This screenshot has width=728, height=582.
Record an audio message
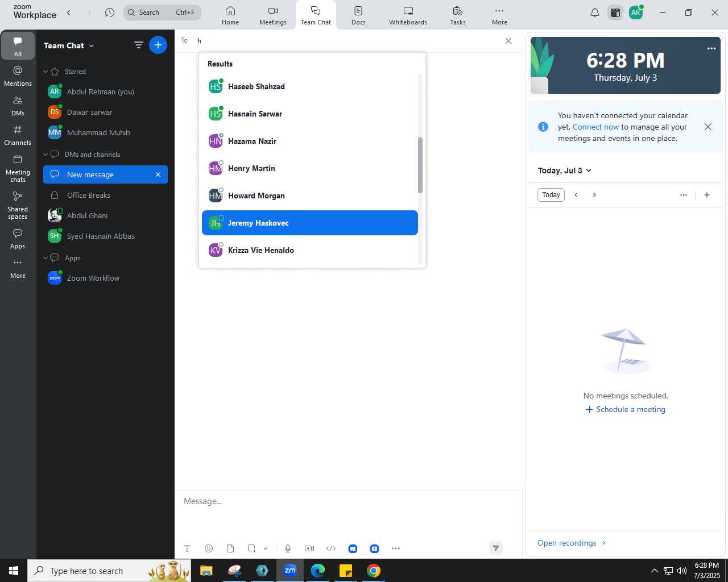288,548
